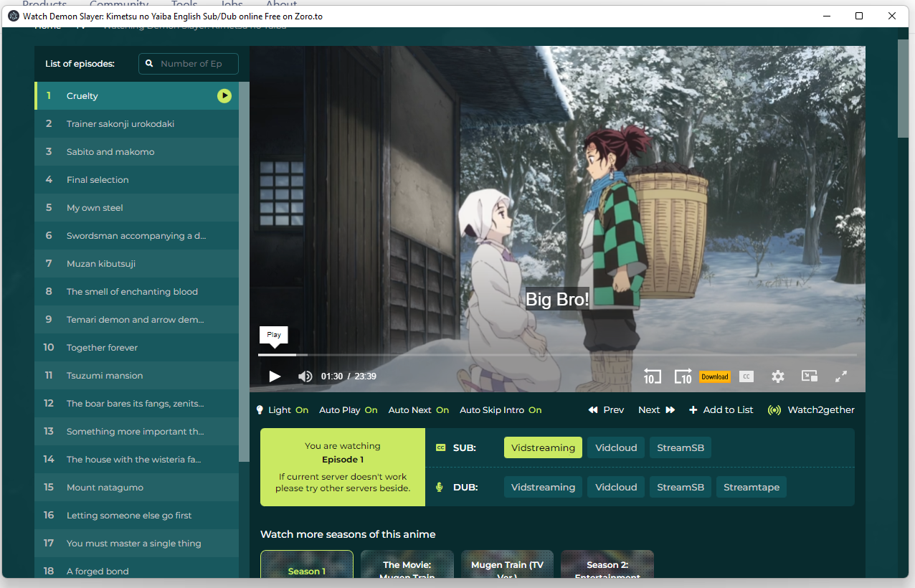
Task: Rewind 10 seconds in the player
Action: coord(652,376)
